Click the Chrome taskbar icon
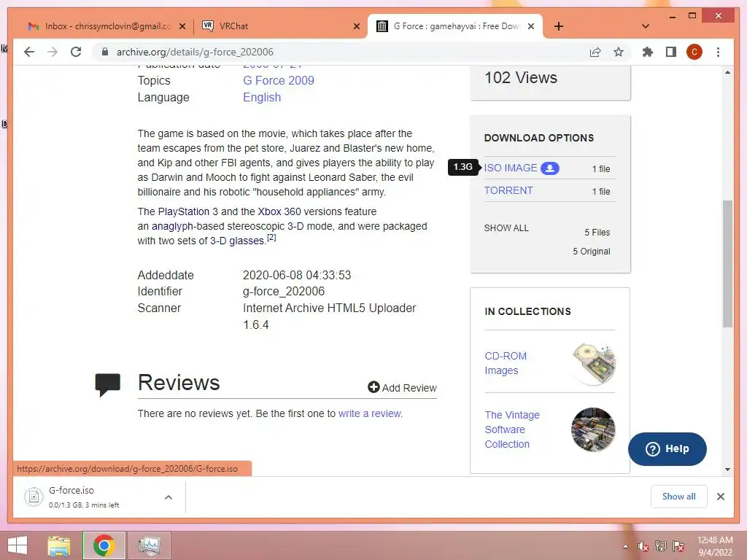 pyautogui.click(x=104, y=545)
